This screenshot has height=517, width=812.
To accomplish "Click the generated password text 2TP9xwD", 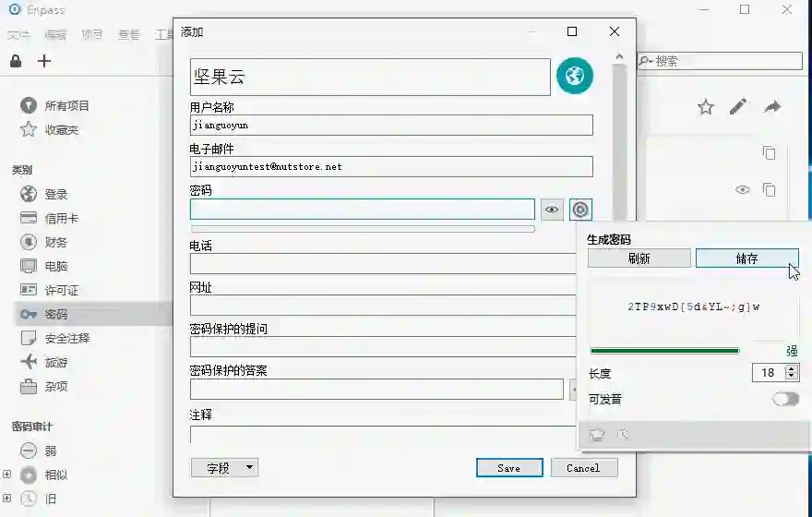I will 694,307.
